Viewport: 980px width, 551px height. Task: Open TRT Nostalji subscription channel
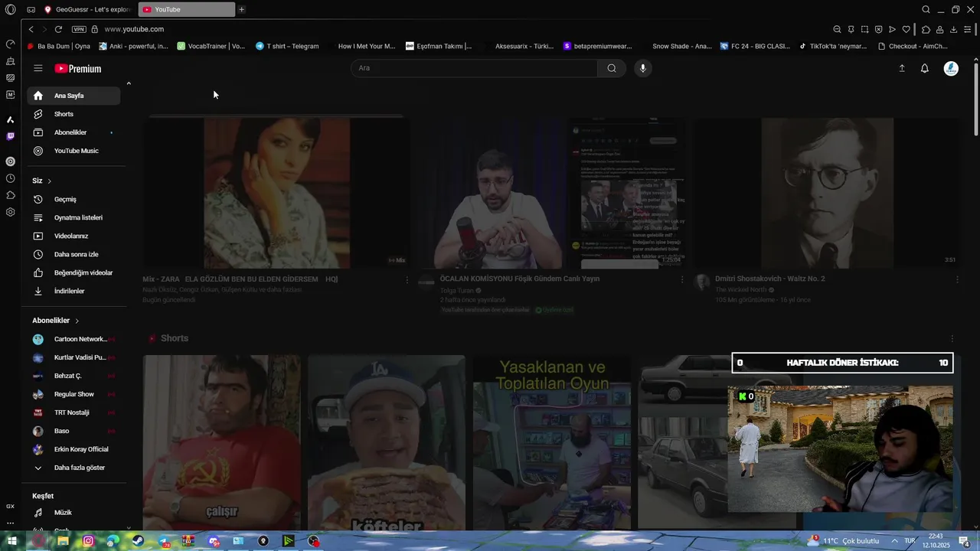tap(73, 412)
